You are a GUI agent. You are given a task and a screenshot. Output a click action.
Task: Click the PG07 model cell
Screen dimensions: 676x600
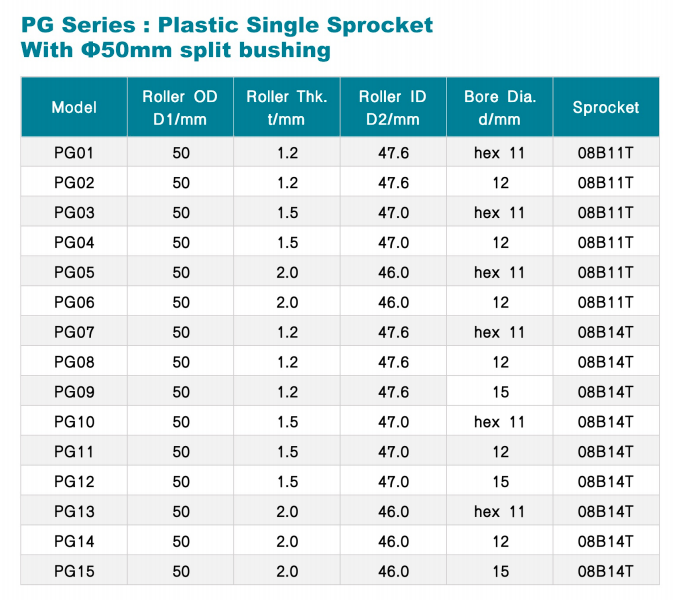click(x=74, y=332)
